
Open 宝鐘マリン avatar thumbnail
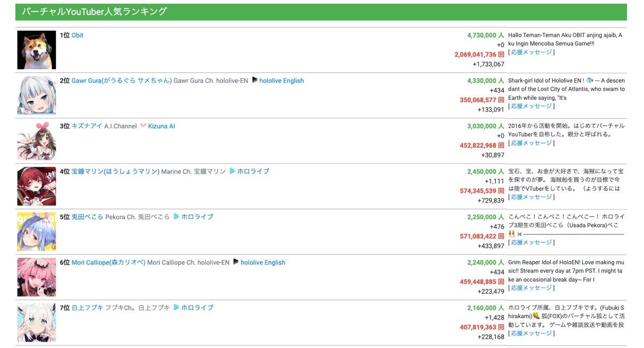pyautogui.click(x=36, y=186)
